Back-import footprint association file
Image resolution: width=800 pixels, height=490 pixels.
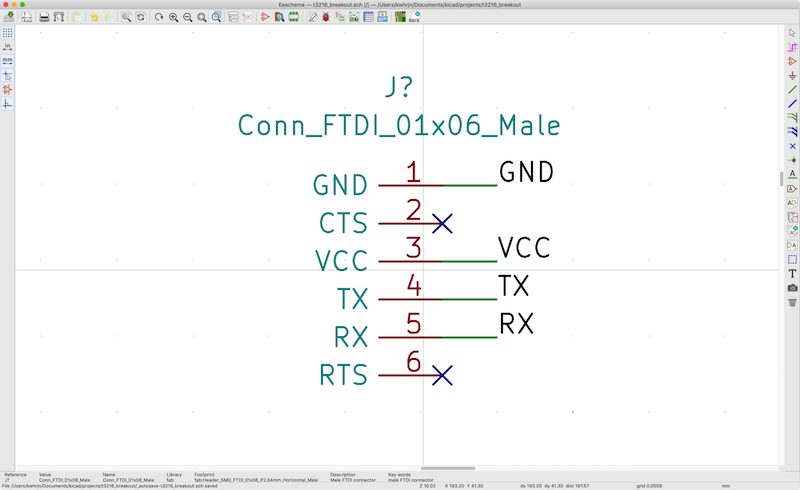tap(415, 17)
